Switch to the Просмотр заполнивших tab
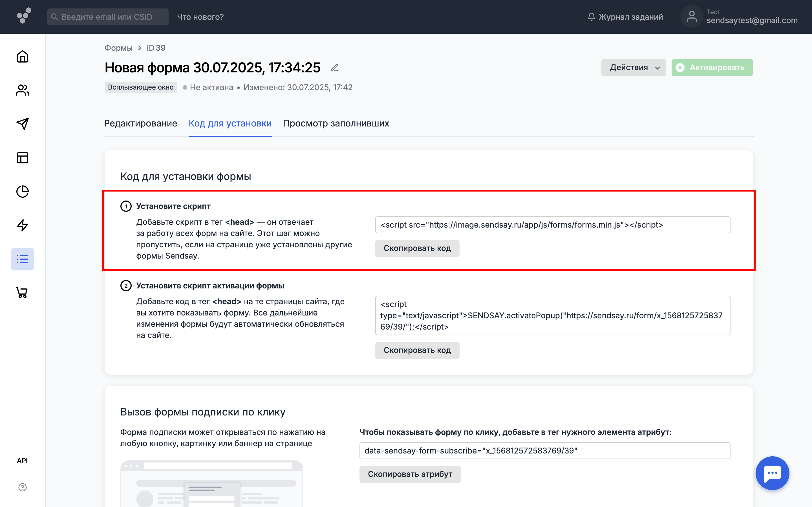Viewport: 812px width, 507px height. [336, 123]
